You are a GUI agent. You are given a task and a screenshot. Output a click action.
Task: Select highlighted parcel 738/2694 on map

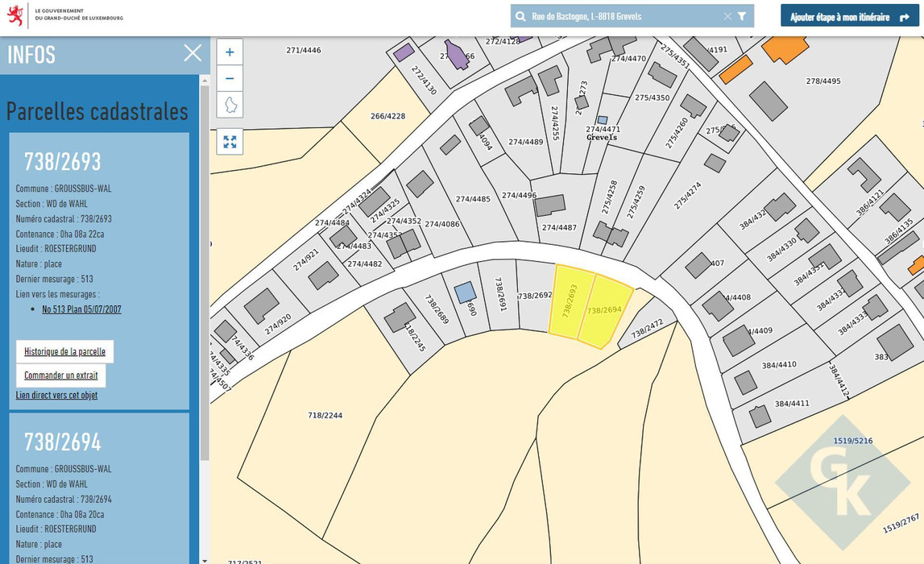[606, 310]
